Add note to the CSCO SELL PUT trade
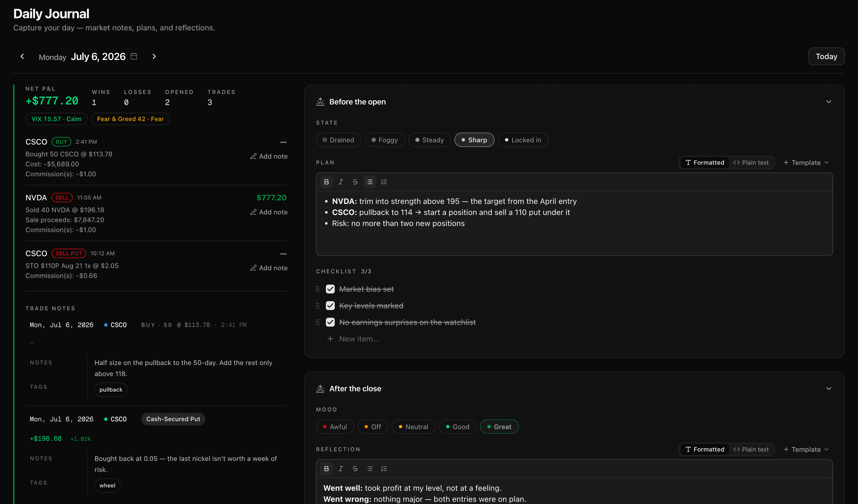Viewport: 858px width, 504px height. click(x=269, y=268)
